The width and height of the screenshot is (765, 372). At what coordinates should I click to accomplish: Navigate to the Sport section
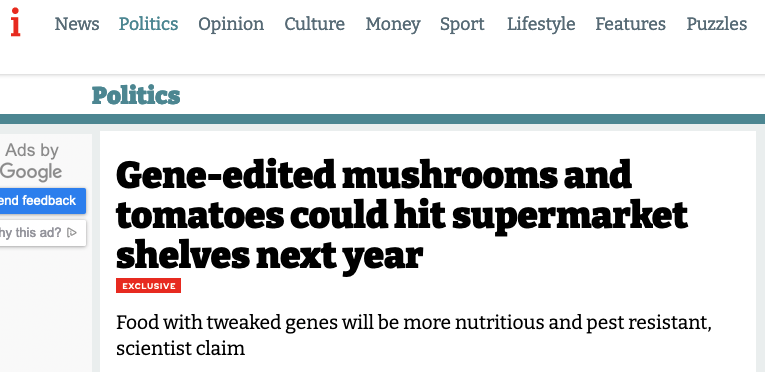(x=463, y=24)
